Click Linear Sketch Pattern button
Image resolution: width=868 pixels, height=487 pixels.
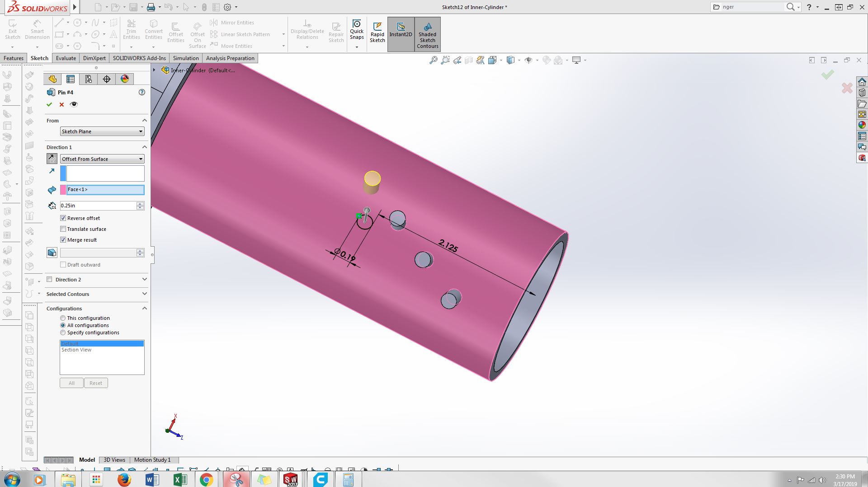[x=240, y=34]
